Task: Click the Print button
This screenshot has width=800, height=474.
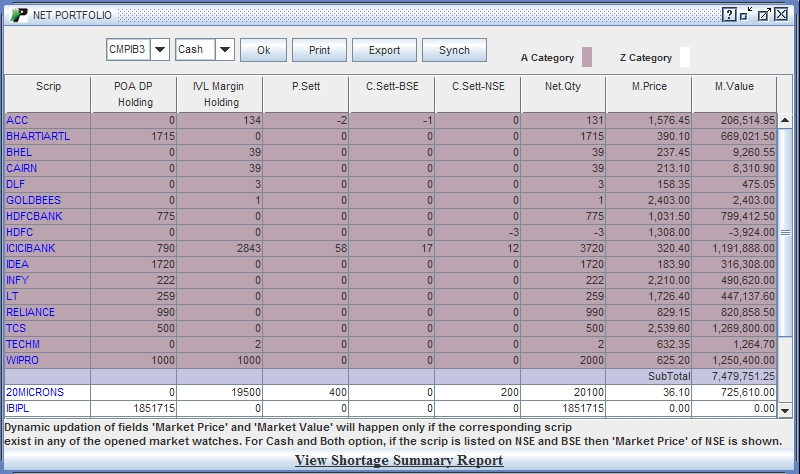Action: point(319,50)
